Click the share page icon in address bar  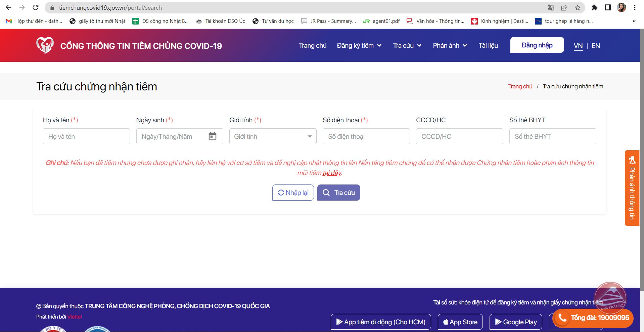coord(564,7)
